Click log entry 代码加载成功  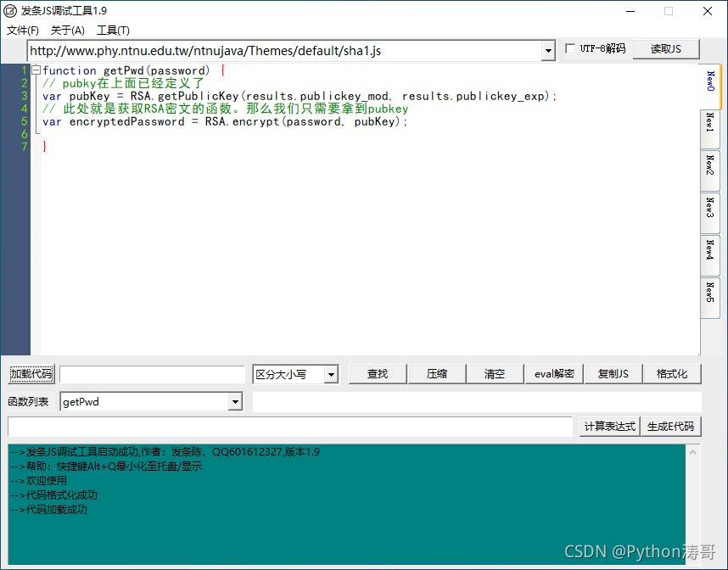pyautogui.click(x=48, y=510)
